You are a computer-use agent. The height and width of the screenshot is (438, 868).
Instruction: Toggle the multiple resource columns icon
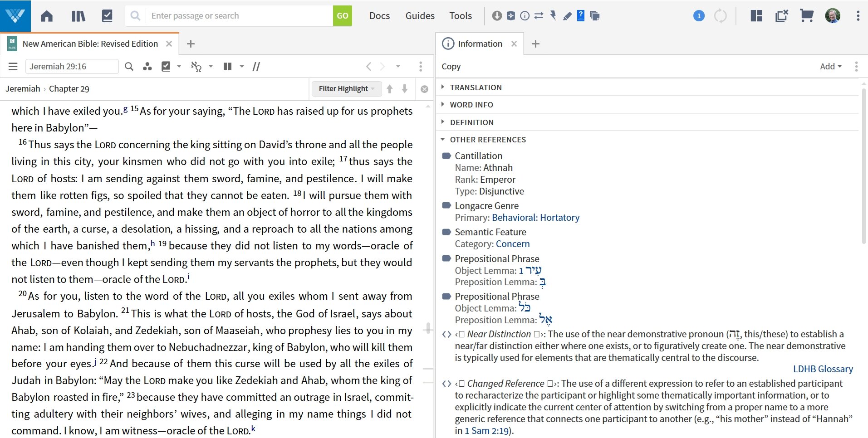[228, 67]
